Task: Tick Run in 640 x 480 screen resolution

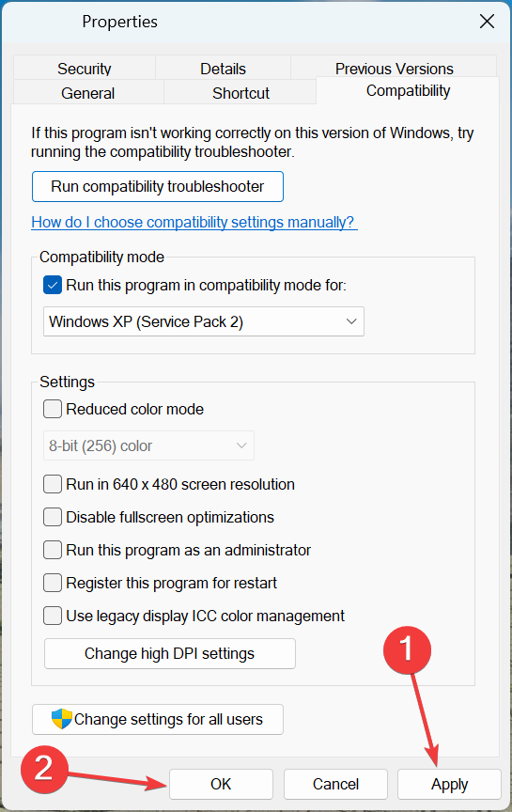Action: (x=53, y=484)
